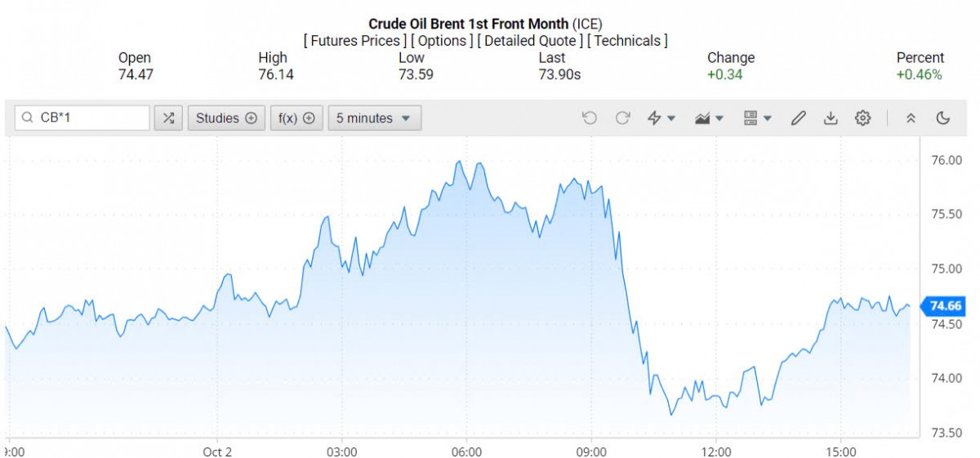
Task: Click the f(x) add function button
Action: pos(296,118)
